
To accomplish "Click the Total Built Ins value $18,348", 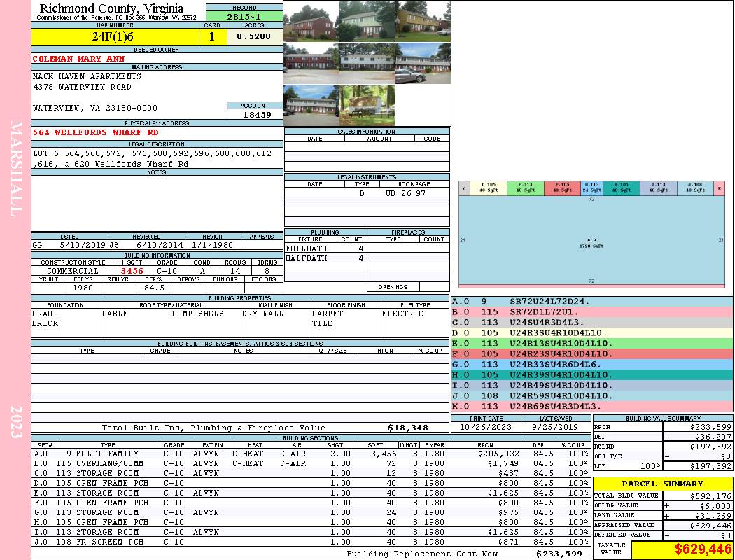I will (408, 428).
